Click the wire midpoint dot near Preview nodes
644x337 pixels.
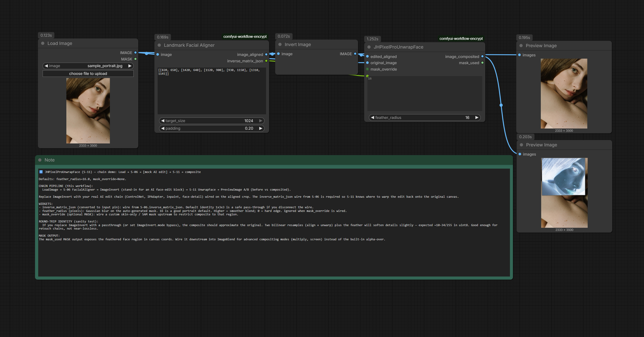tap(501, 105)
